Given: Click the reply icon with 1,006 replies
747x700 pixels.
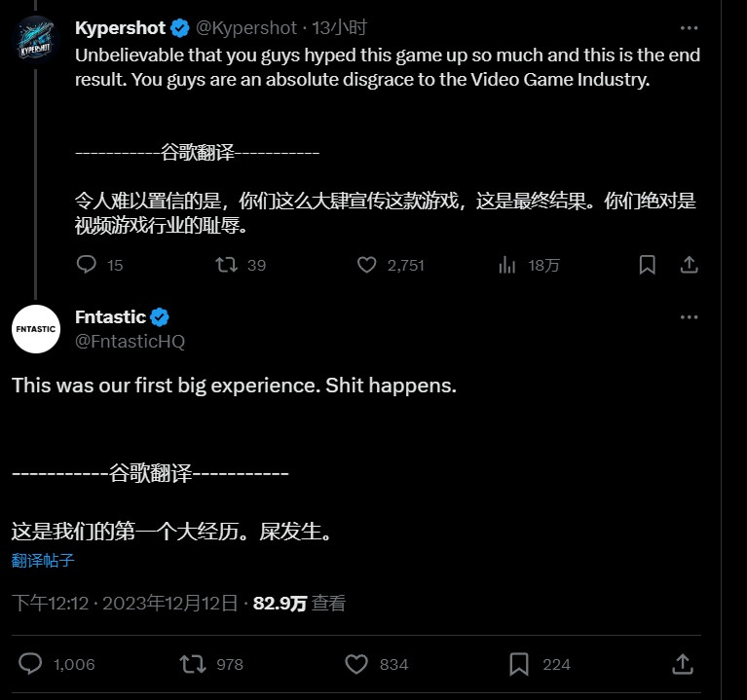Looking at the screenshot, I should (x=30, y=664).
